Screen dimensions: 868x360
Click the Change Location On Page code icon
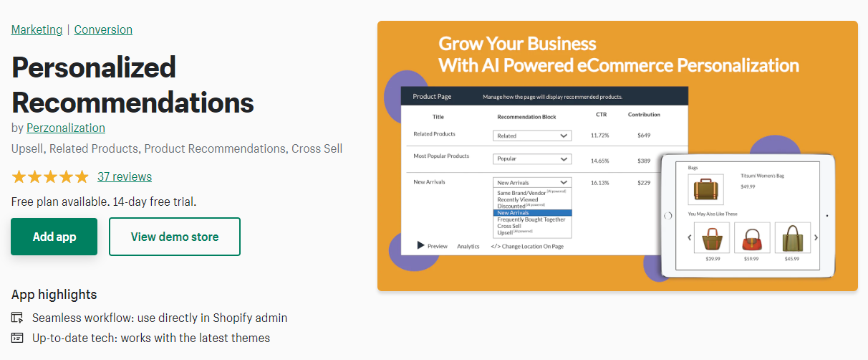tap(495, 246)
